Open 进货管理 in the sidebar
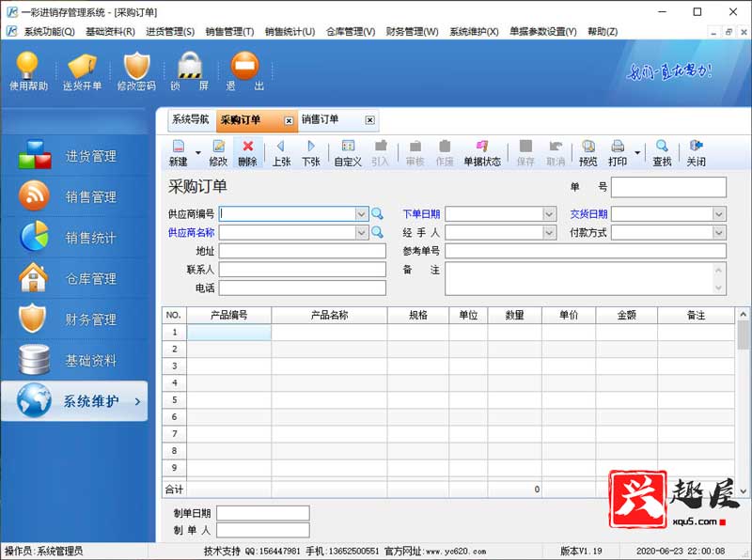Image resolution: width=752 pixels, height=560 pixels. pyautogui.click(x=75, y=155)
